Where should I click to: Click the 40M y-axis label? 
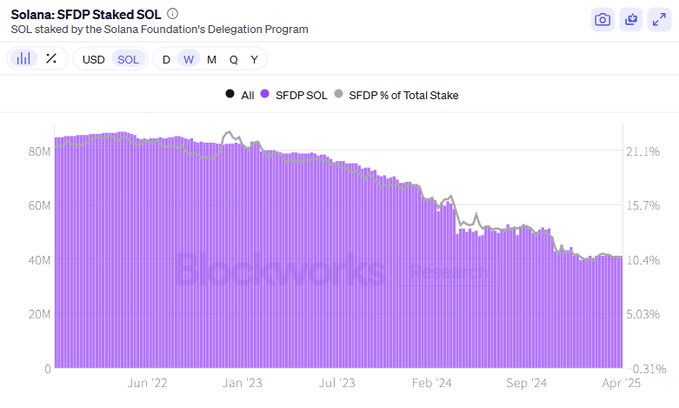point(39,260)
